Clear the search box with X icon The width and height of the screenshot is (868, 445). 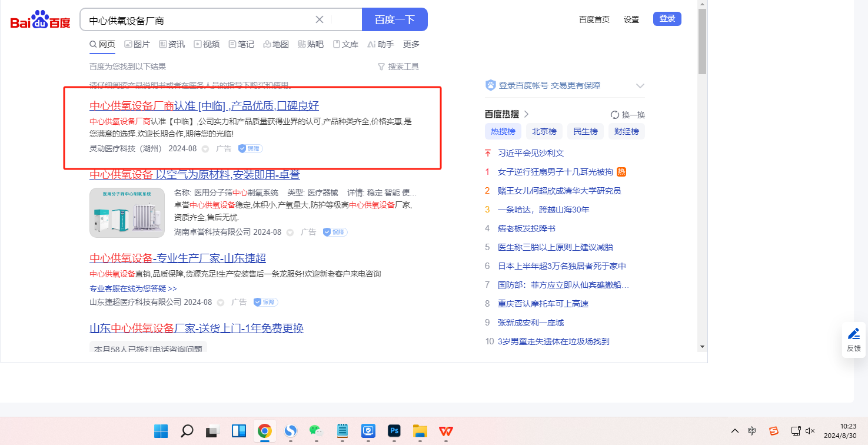click(x=320, y=19)
